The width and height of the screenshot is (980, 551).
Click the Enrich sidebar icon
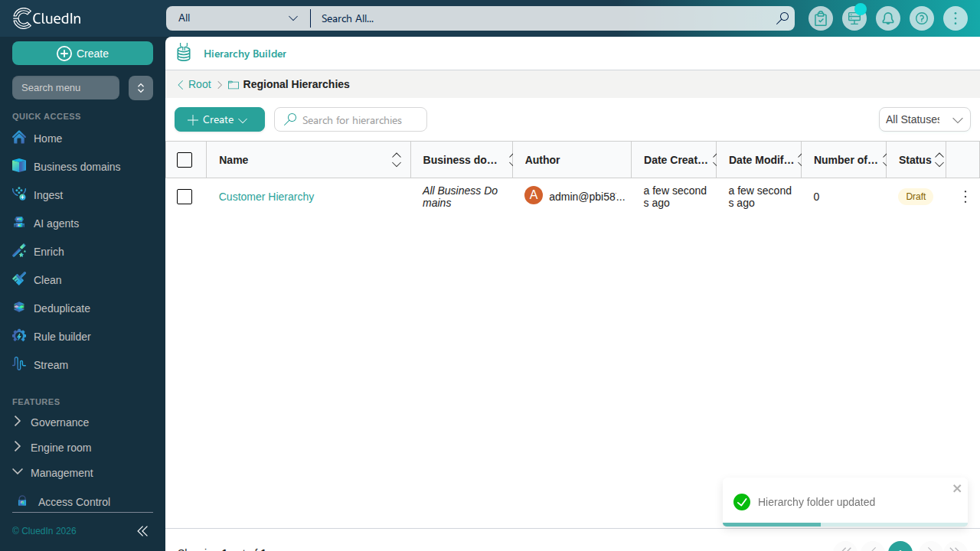pos(19,251)
